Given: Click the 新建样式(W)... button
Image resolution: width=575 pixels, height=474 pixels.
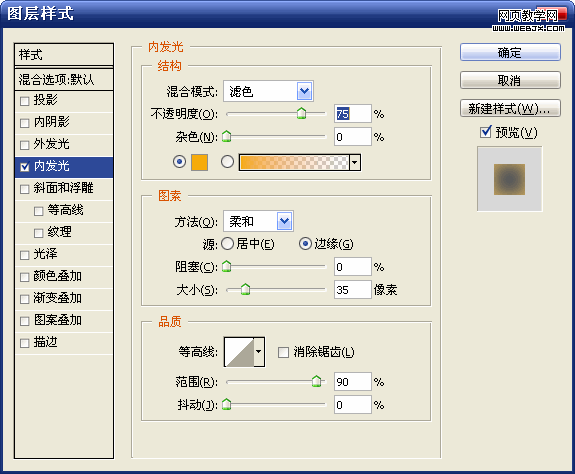Looking at the screenshot, I should tap(510, 108).
